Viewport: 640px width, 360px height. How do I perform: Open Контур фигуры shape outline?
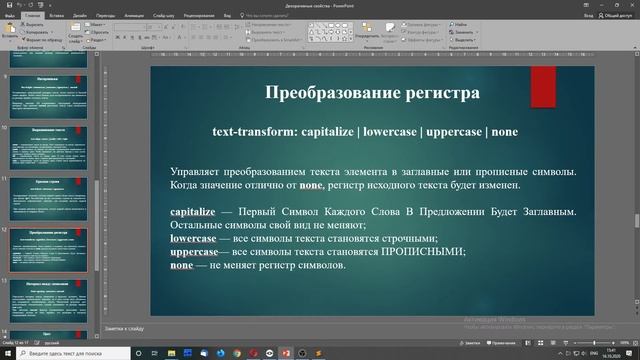click(420, 32)
